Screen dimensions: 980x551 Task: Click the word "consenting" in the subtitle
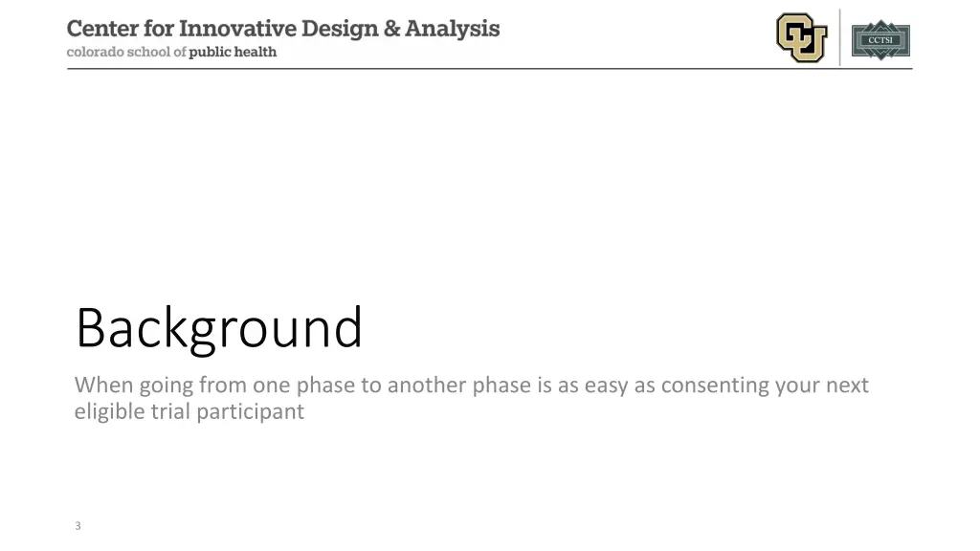tap(715, 386)
